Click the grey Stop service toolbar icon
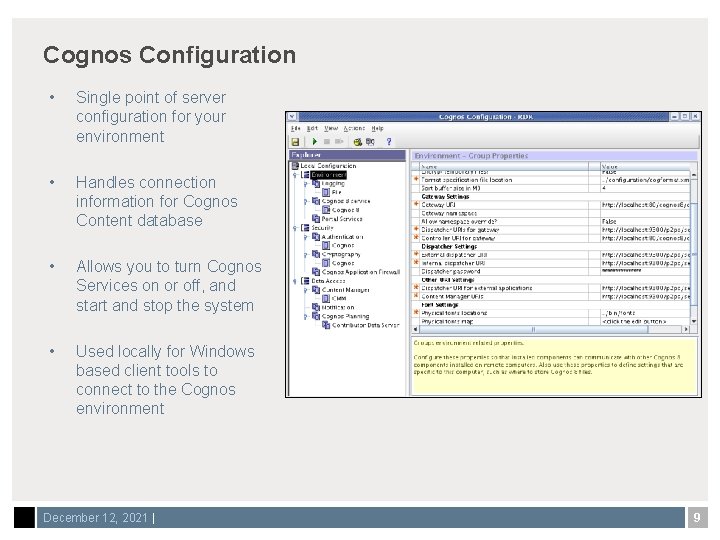720x540 pixels. 327,142
